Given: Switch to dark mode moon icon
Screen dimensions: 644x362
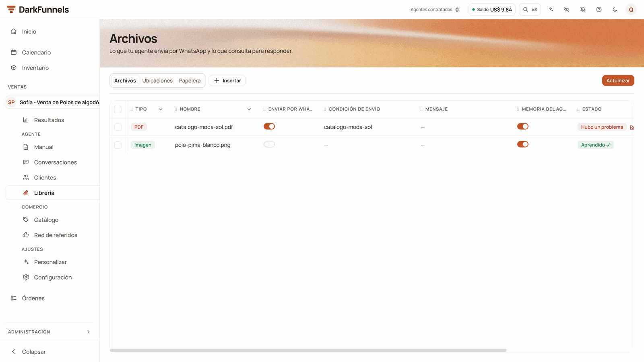Looking at the screenshot, I should pos(615,10).
